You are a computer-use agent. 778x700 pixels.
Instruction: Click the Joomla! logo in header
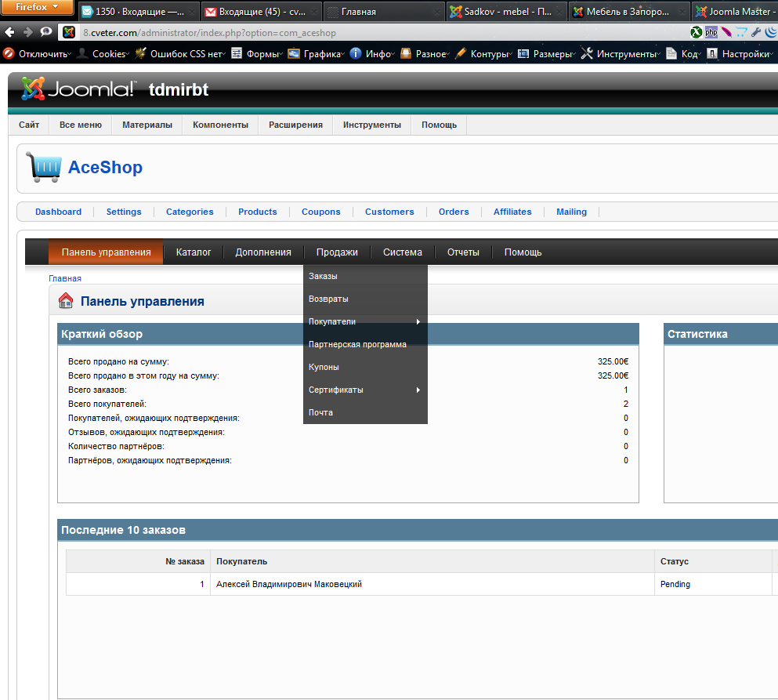(78, 89)
